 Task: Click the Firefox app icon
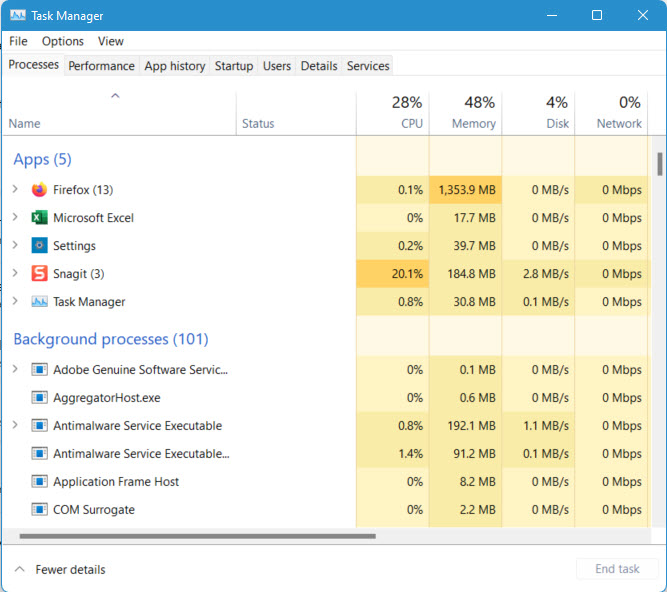[40, 190]
